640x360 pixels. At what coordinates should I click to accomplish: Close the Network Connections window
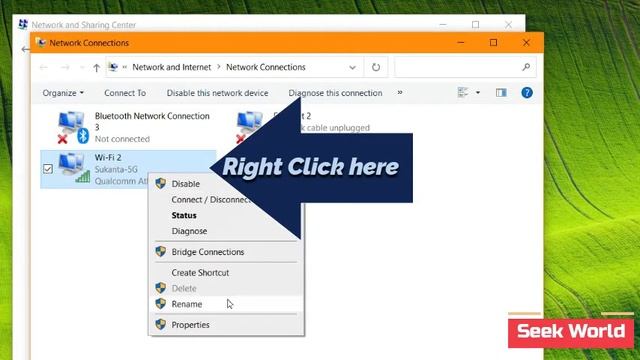(527, 42)
